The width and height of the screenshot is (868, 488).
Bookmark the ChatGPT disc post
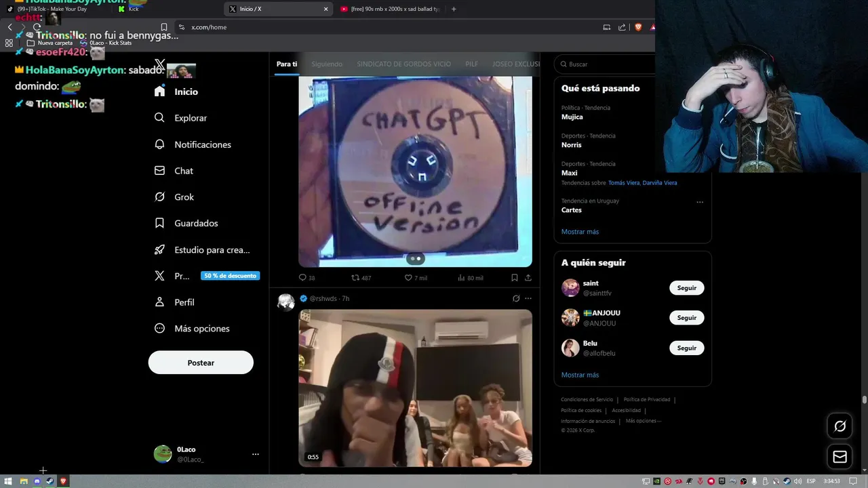point(515,278)
